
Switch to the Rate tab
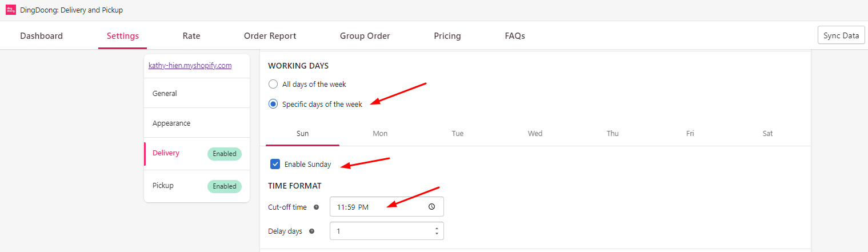191,36
